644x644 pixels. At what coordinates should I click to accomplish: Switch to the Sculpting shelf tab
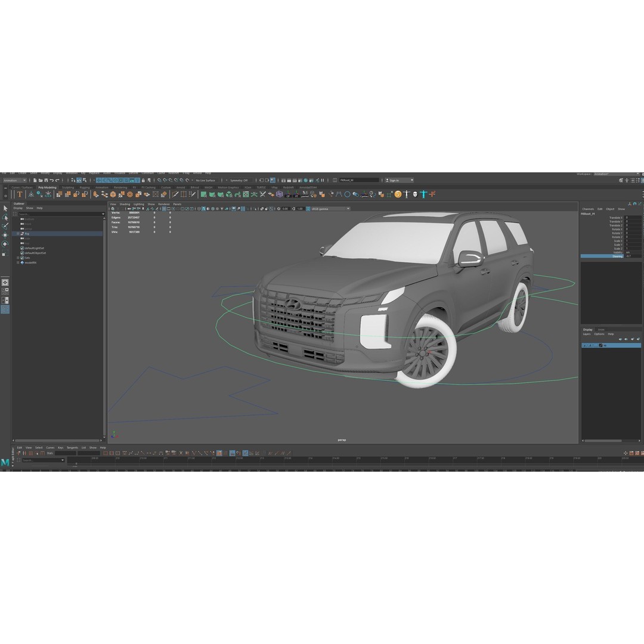coord(68,187)
